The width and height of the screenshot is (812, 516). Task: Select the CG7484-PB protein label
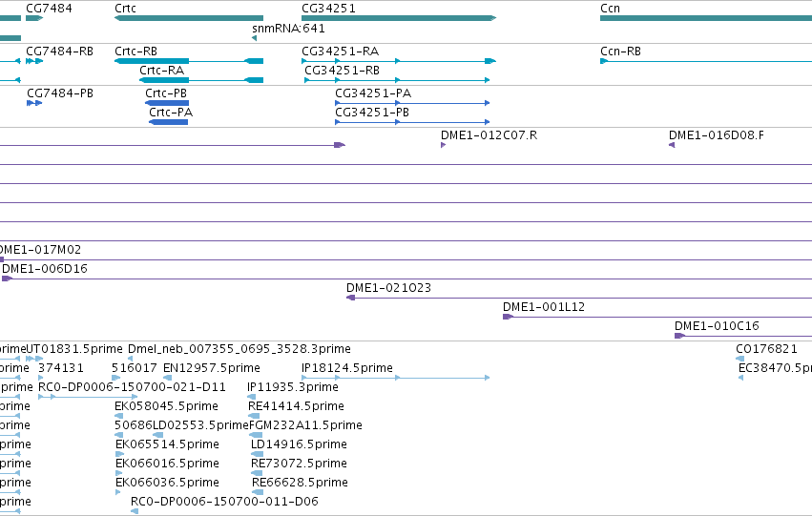pyautogui.click(x=60, y=93)
